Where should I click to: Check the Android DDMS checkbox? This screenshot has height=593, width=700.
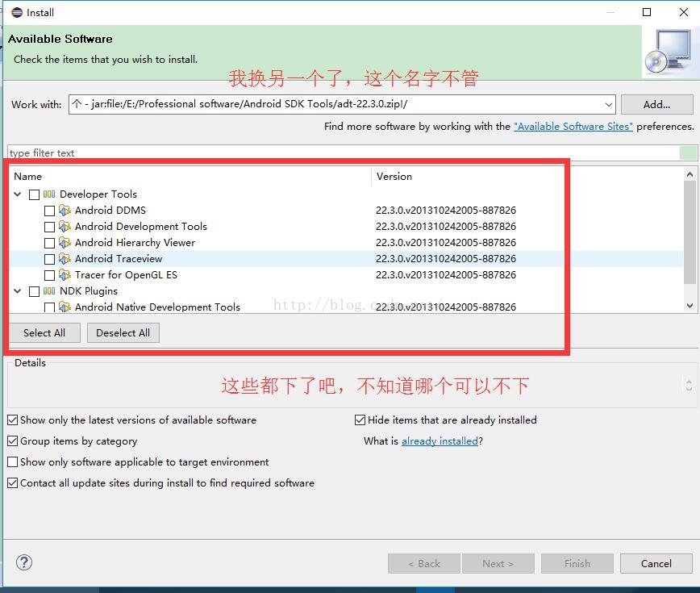pos(49,211)
